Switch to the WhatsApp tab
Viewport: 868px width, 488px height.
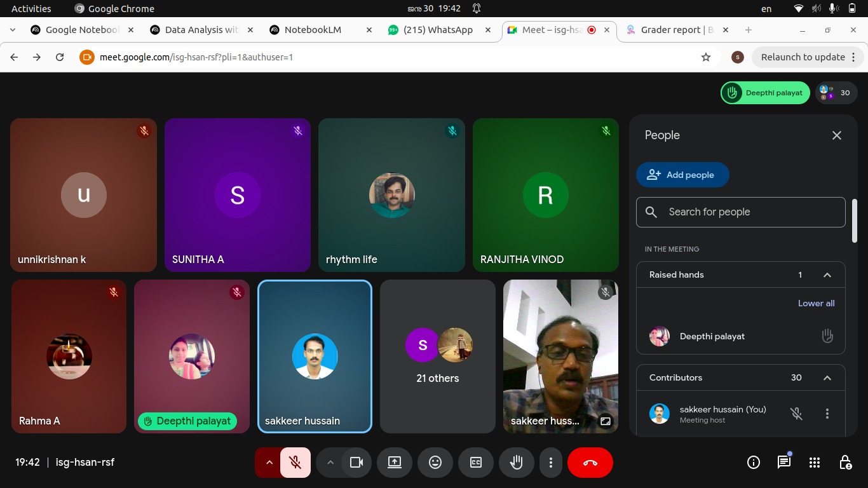[437, 30]
